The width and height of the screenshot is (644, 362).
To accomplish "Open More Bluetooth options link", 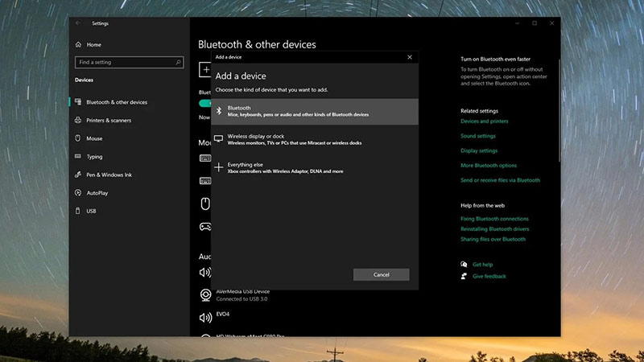I will click(x=489, y=166).
